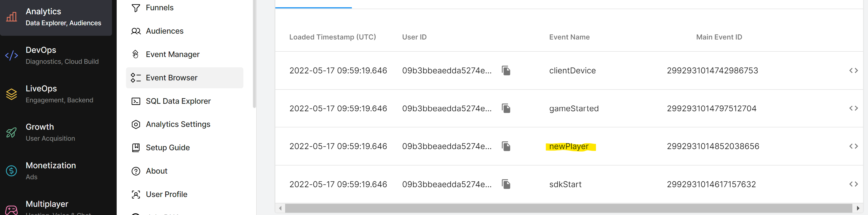The width and height of the screenshot is (868, 215).
Task: Click the DevOps code brackets icon
Action: [x=11, y=55]
